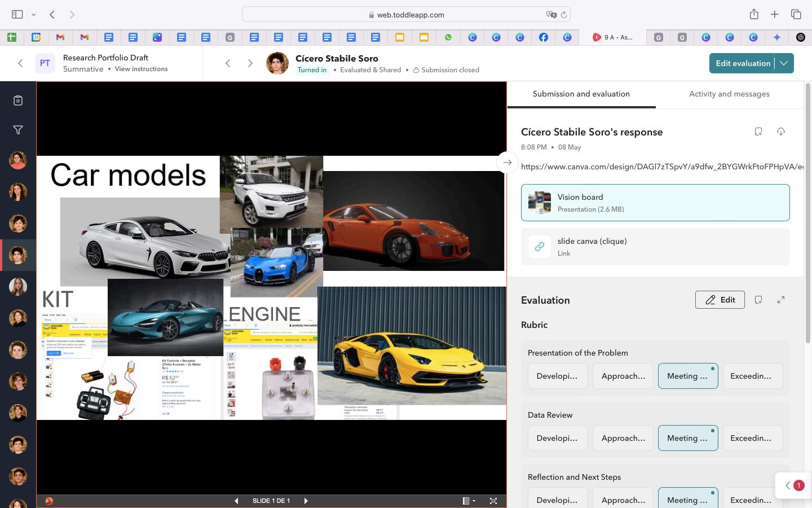Expand the Evaluation section fullscreen
The height and width of the screenshot is (508, 812).
coord(781,300)
